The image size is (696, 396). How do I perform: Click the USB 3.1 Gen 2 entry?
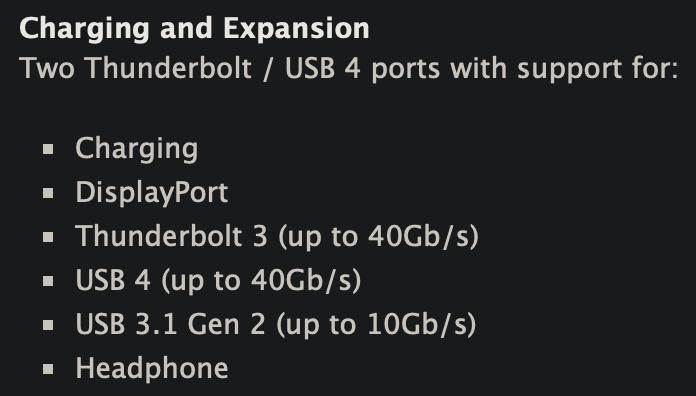tap(276, 324)
